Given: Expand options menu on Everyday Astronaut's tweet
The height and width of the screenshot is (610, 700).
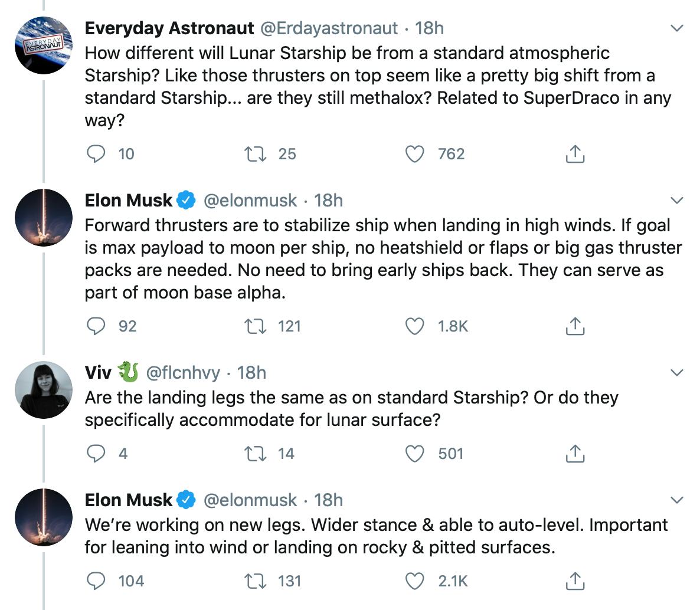Looking at the screenshot, I should point(678,28).
